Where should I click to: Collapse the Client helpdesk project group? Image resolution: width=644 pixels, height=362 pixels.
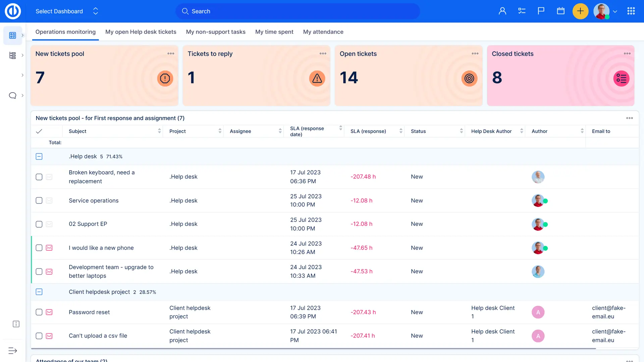(x=39, y=292)
